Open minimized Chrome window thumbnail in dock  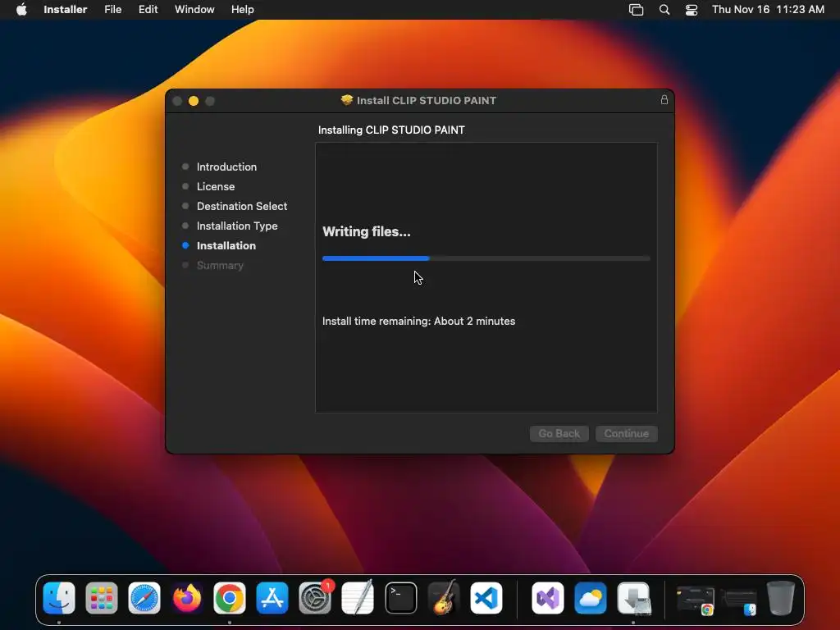coord(696,600)
